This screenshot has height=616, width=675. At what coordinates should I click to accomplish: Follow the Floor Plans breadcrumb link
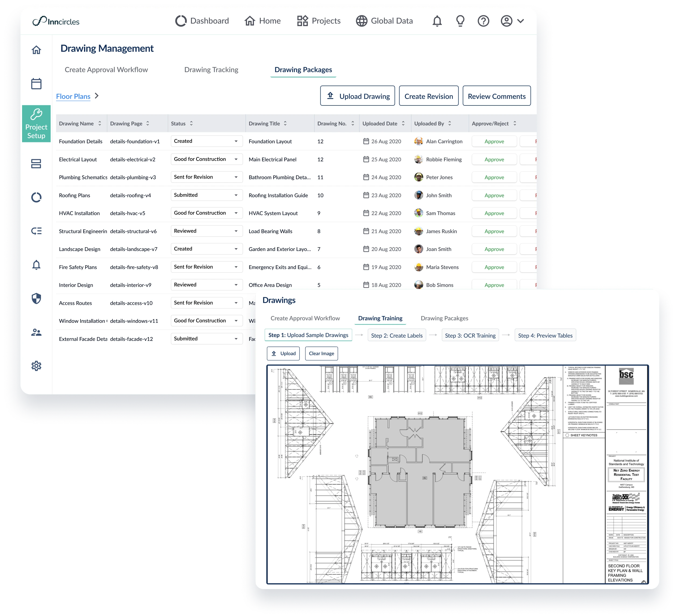(x=73, y=96)
